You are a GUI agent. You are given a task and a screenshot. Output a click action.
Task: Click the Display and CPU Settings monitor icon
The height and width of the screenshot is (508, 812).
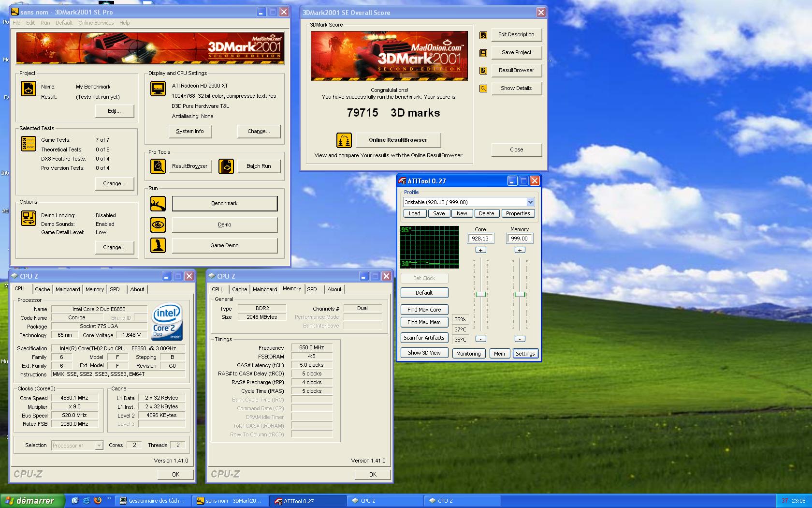click(158, 89)
